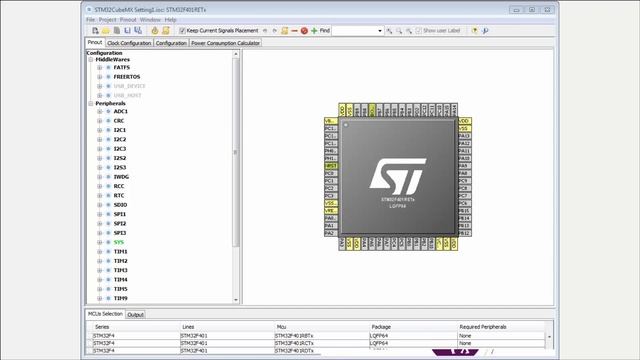640x360 pixels.
Task: Select pin PA0 on the chip
Action: click(331, 218)
